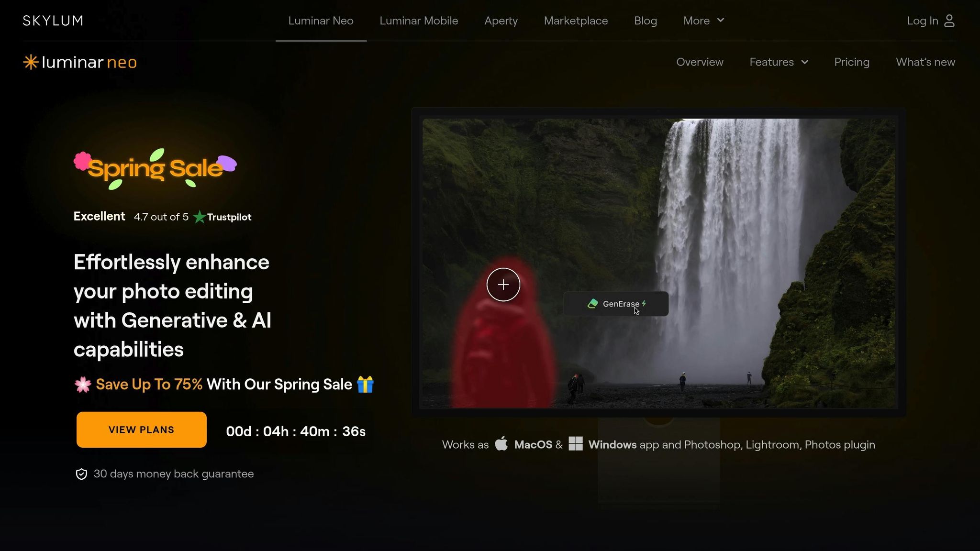The image size is (980, 551).
Task: Expand the More menu
Action: [703, 21]
